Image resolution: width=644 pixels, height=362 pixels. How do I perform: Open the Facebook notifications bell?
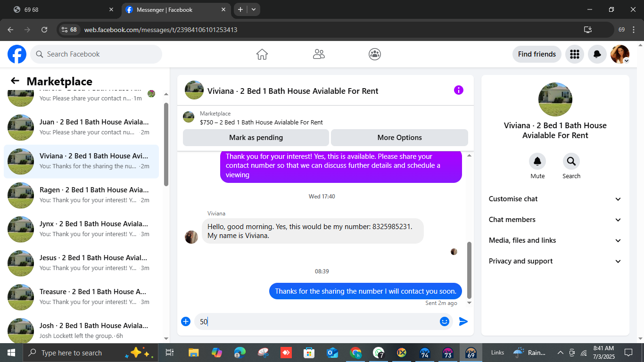tap(597, 54)
